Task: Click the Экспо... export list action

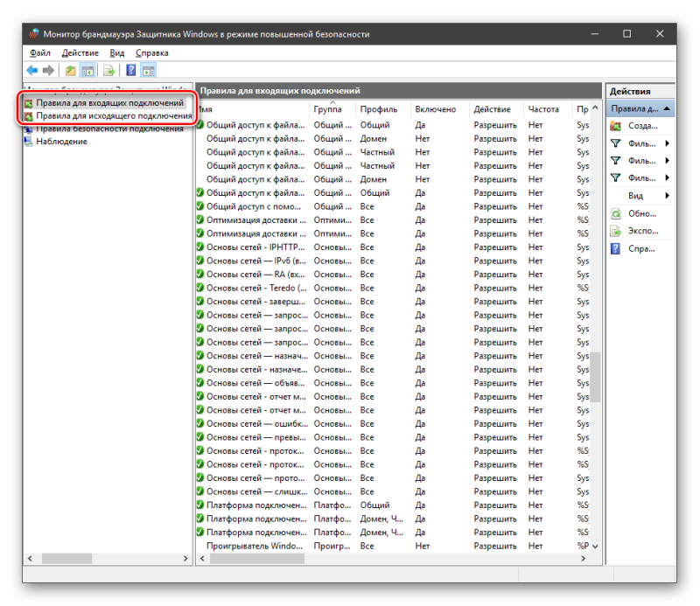Action: [x=643, y=231]
